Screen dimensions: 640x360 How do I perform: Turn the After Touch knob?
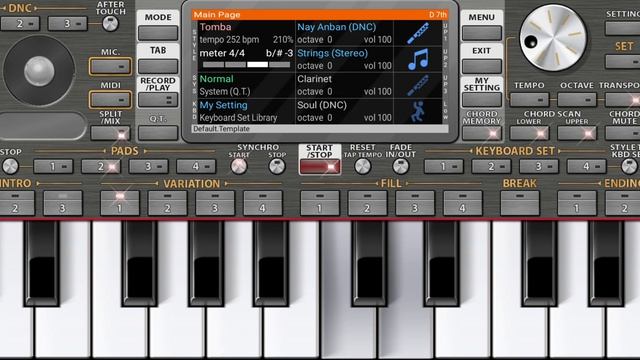point(110,24)
